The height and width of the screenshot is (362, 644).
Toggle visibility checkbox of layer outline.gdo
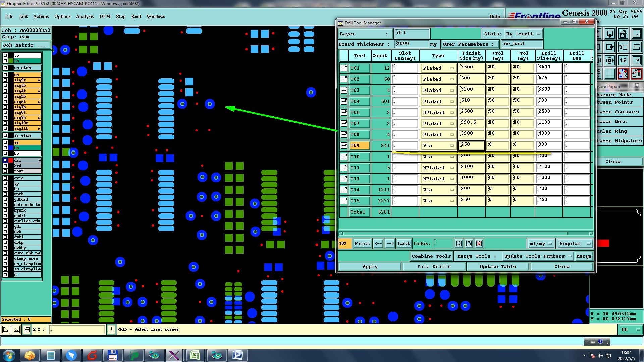click(5, 221)
